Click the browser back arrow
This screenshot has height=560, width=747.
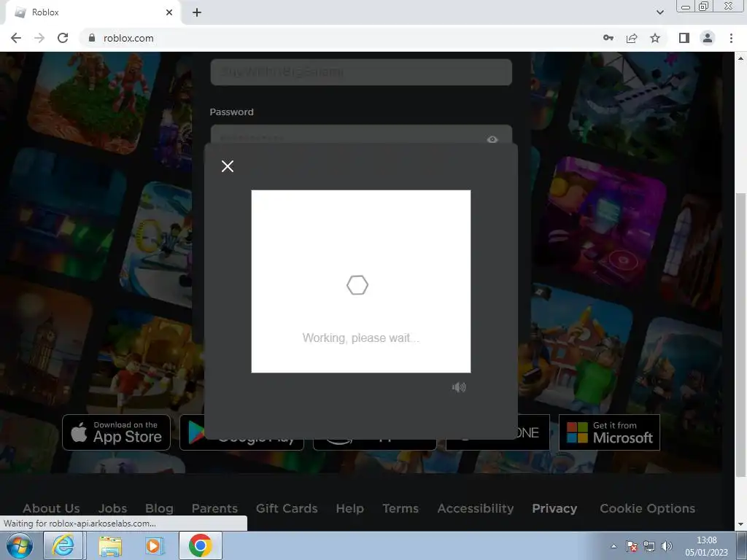pos(16,38)
